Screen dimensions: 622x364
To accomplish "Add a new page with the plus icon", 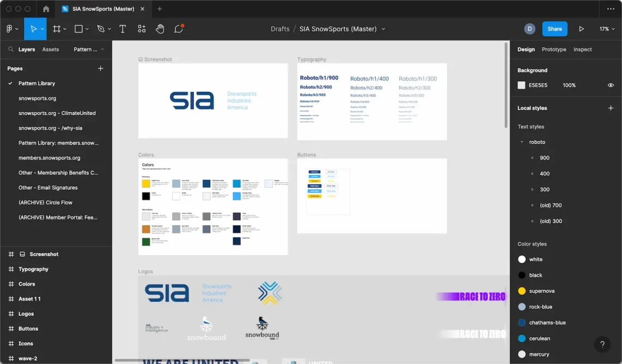I will click(100, 68).
